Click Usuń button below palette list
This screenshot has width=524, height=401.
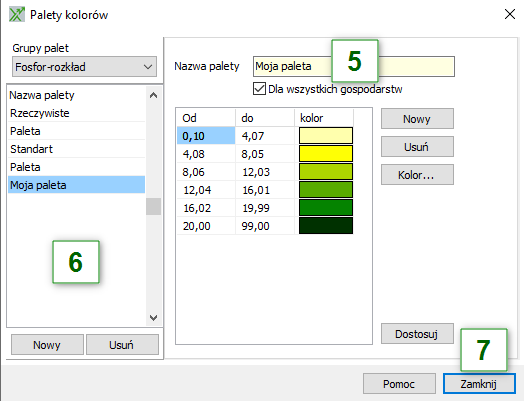(x=122, y=345)
